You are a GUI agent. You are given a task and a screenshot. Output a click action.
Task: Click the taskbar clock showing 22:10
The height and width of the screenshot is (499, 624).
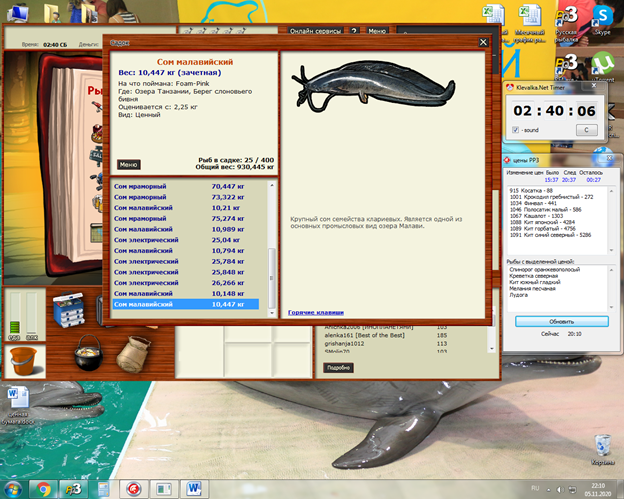point(598,486)
